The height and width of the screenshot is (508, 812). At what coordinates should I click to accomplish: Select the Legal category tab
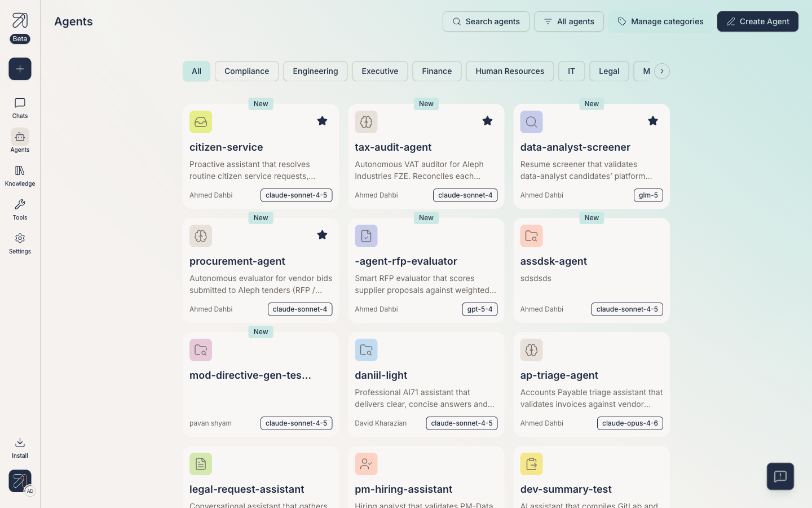point(609,71)
